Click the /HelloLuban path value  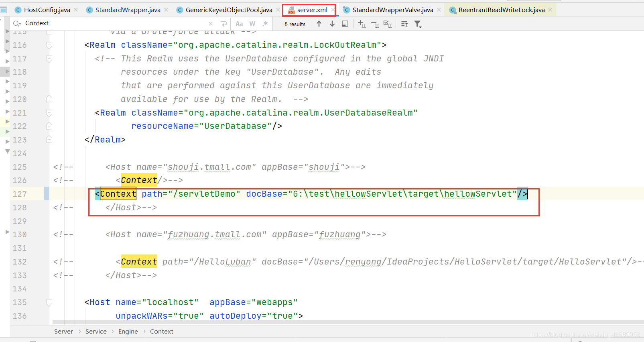pos(222,262)
